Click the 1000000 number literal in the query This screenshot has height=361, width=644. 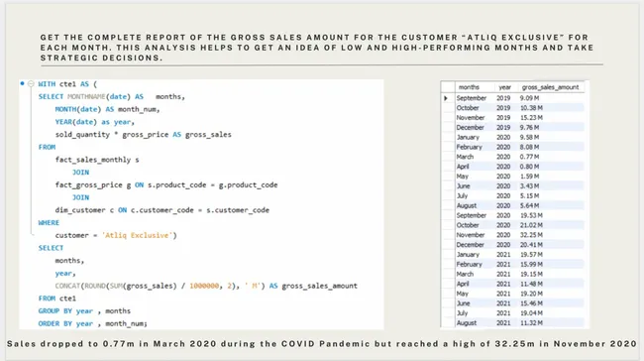tap(204, 287)
